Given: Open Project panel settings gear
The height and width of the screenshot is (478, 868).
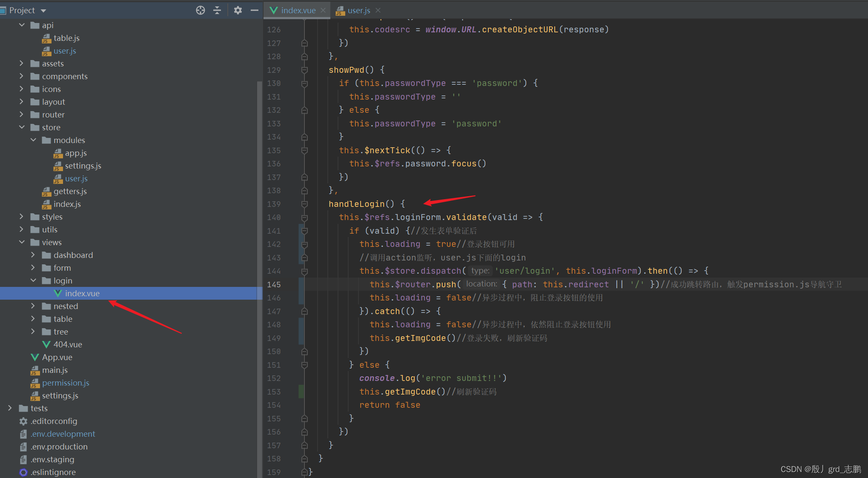Looking at the screenshot, I should click(x=238, y=10).
